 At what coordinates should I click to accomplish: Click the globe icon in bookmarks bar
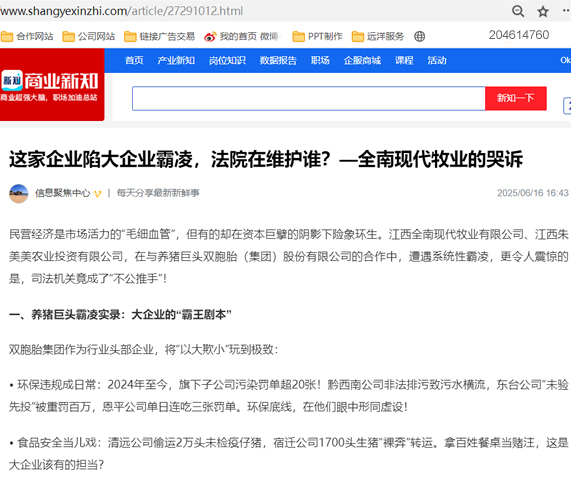point(420,36)
